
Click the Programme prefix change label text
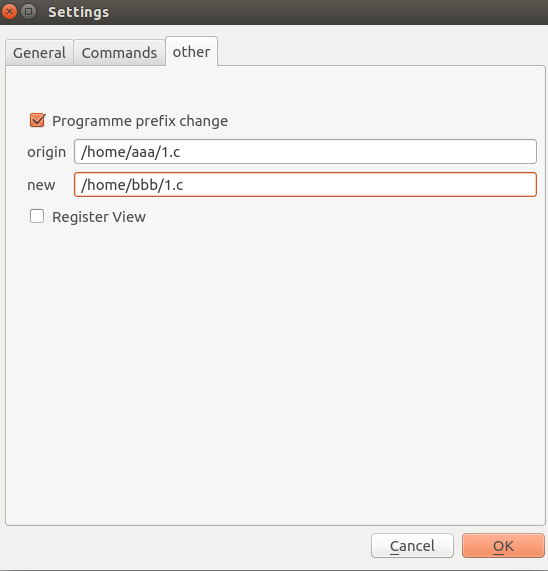[140, 121]
